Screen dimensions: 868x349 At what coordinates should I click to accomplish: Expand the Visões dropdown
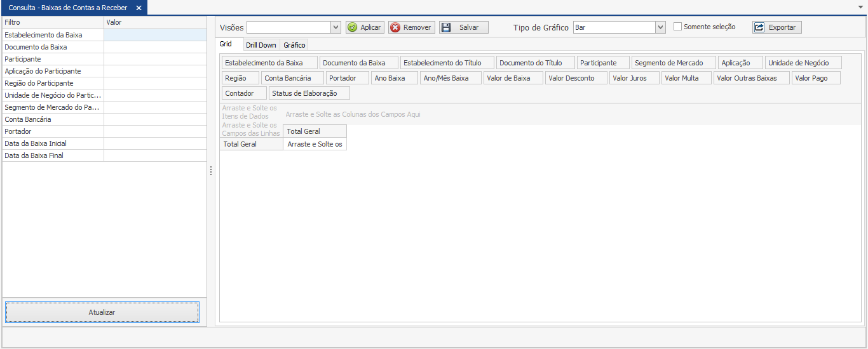(336, 27)
